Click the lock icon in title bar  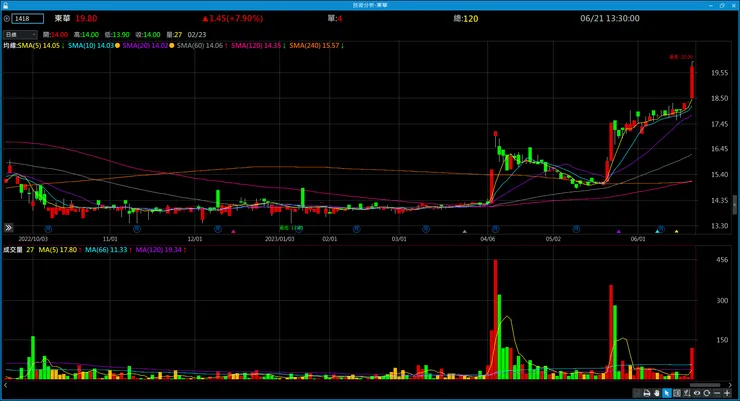pyautogui.click(x=5, y=5)
